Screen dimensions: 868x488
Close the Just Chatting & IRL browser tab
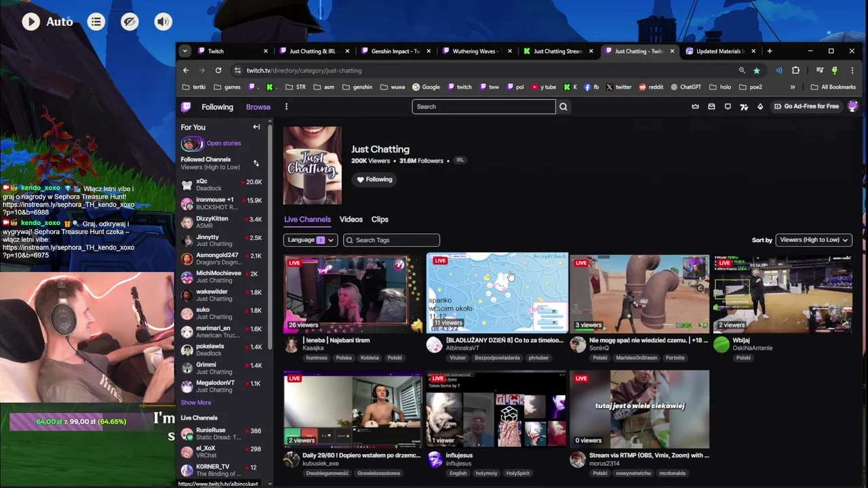347,52
